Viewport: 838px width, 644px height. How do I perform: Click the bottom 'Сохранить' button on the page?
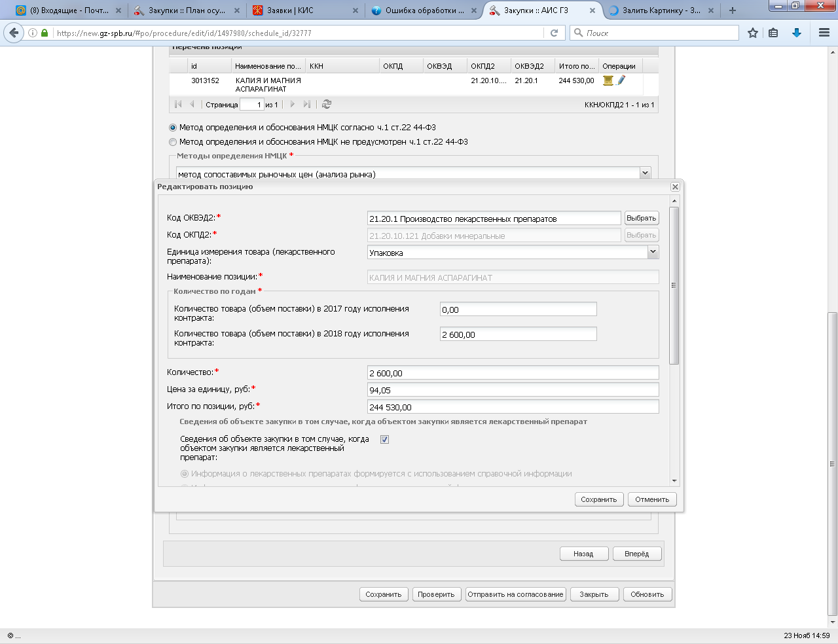[384, 594]
